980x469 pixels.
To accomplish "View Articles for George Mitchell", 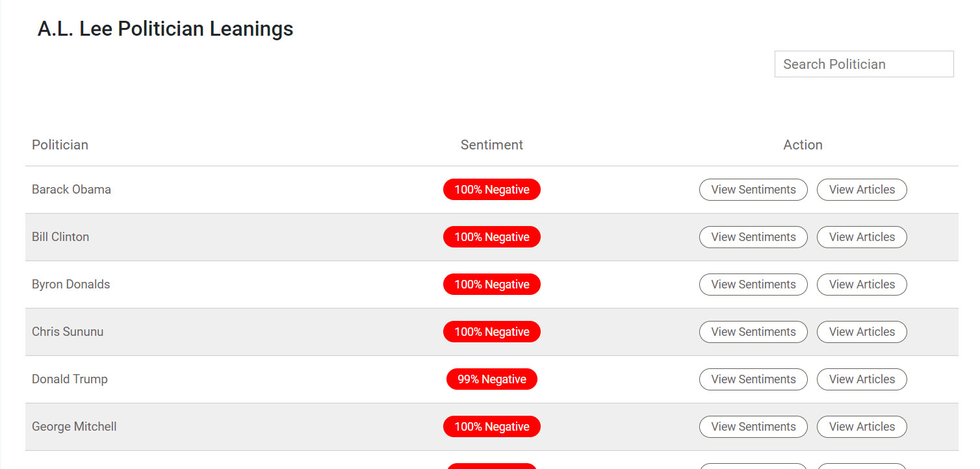I will [x=862, y=426].
